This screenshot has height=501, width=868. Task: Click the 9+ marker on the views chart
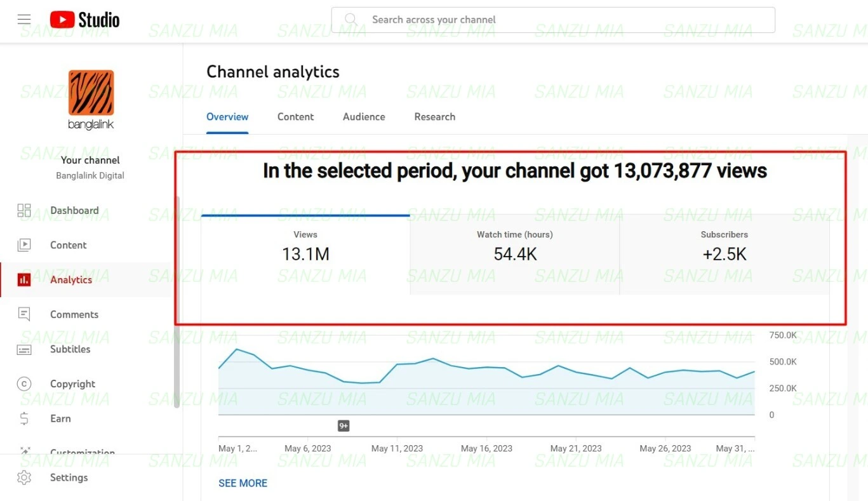coord(344,426)
